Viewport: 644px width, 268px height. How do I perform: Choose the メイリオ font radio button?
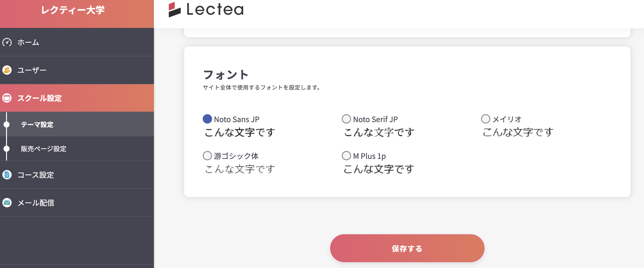(x=485, y=119)
